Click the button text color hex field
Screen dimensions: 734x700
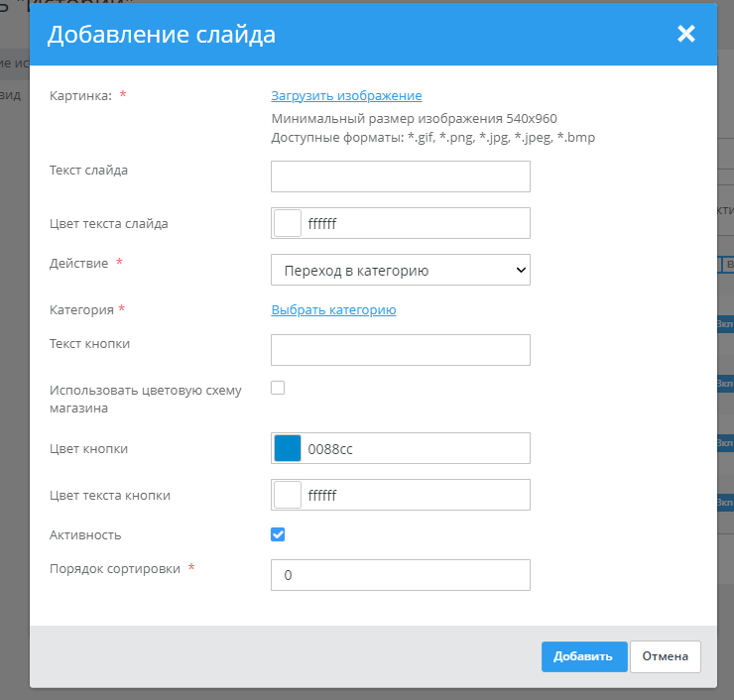point(417,495)
